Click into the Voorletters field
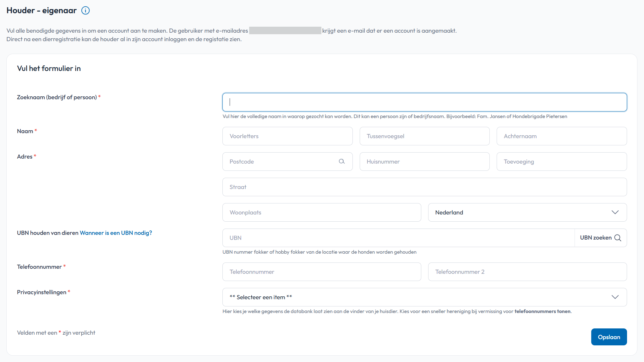The image size is (644, 362). coord(287,136)
